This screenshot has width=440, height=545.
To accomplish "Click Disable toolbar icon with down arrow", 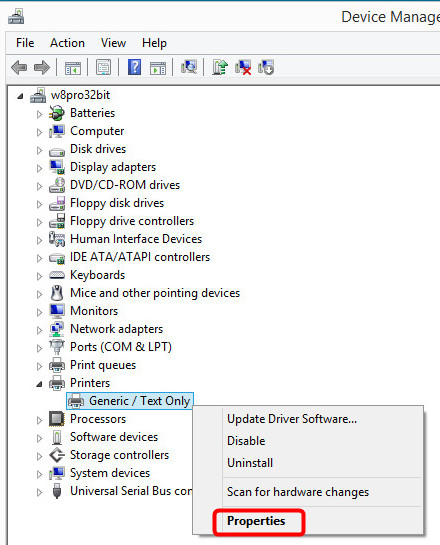I will coord(266,67).
